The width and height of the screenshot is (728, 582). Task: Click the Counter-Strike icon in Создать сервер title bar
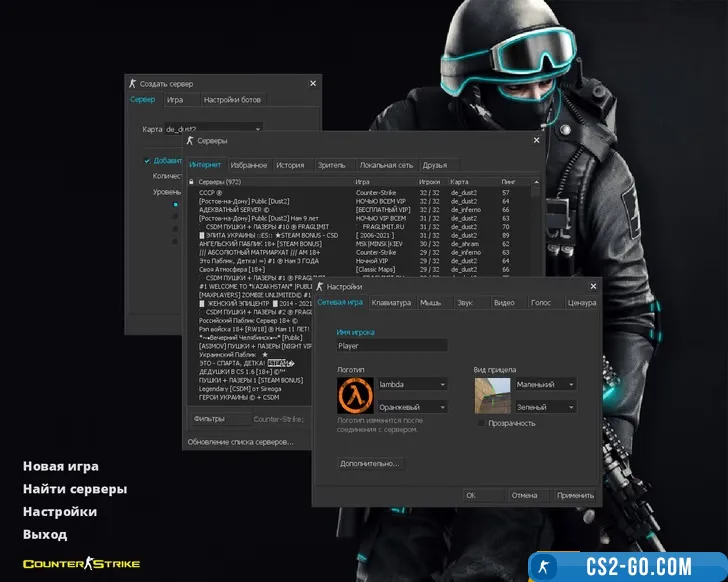pos(132,84)
